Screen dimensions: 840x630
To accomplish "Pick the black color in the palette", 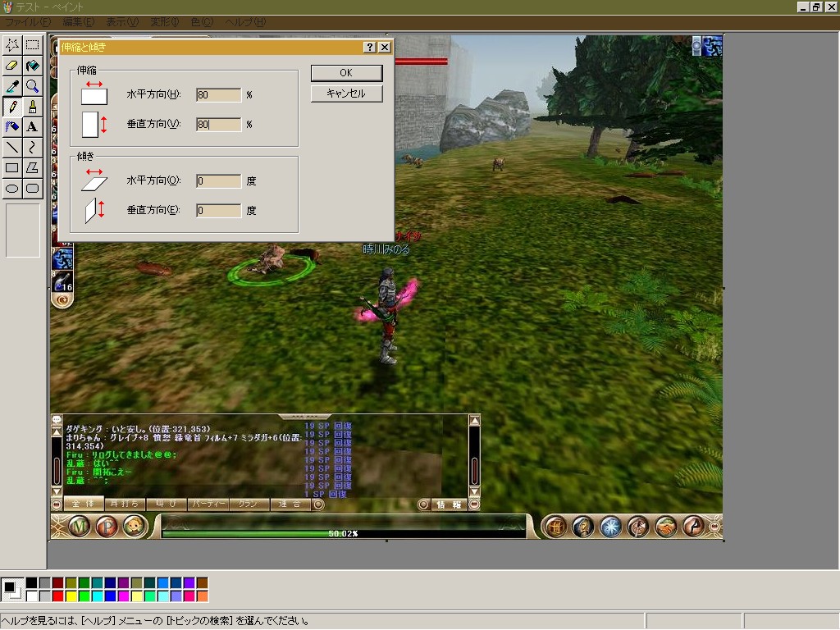I will pyautogui.click(x=32, y=583).
